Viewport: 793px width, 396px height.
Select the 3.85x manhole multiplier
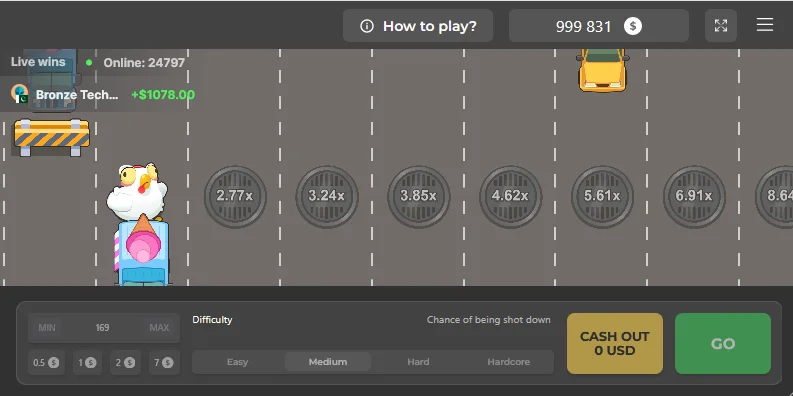click(x=419, y=197)
